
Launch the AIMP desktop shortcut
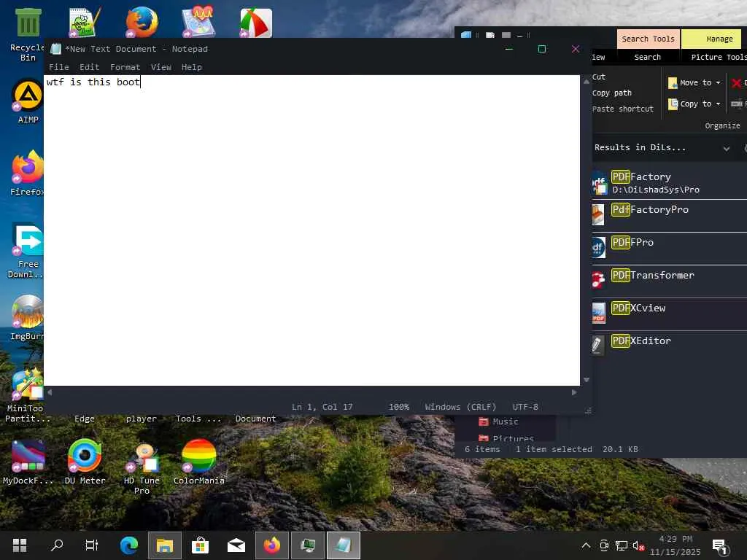pos(28,101)
